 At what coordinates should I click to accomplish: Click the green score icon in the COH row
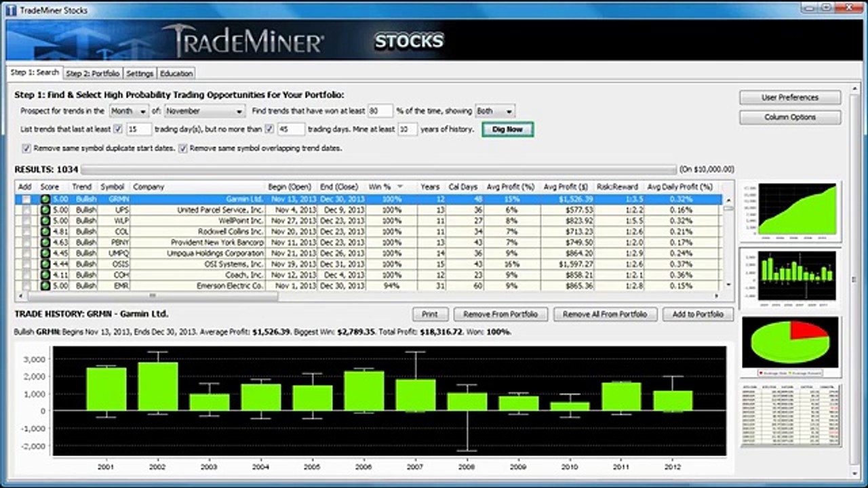pyautogui.click(x=45, y=275)
